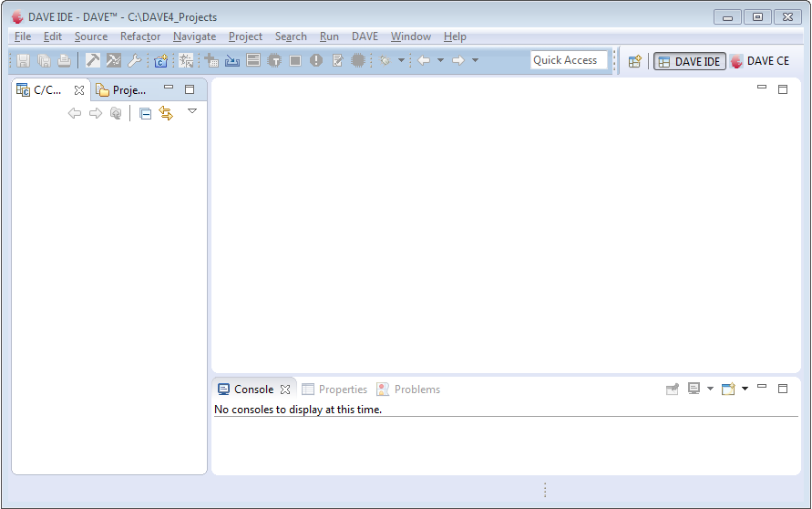Select the C/C++ Projects view tab
The height and width of the screenshot is (509, 812).
tap(47, 90)
